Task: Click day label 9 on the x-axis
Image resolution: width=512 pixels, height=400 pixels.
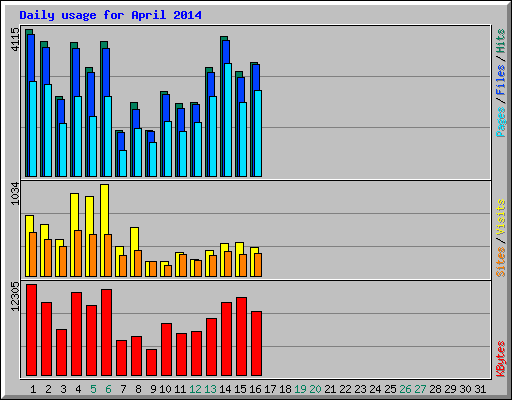Action: (153, 389)
